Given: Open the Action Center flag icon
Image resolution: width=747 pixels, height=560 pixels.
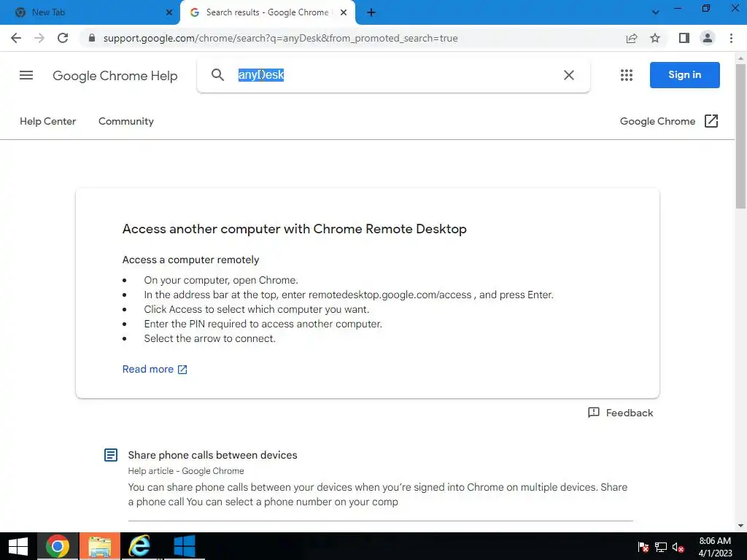Looking at the screenshot, I should 643,547.
